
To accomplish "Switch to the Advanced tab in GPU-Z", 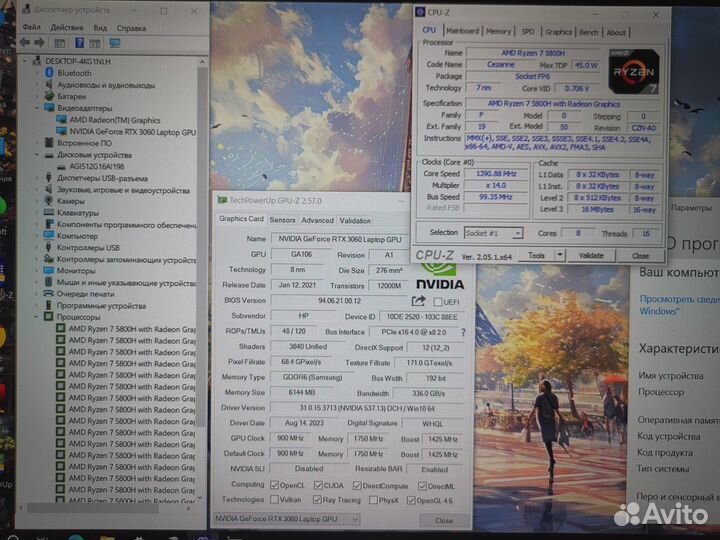I will click(317, 220).
